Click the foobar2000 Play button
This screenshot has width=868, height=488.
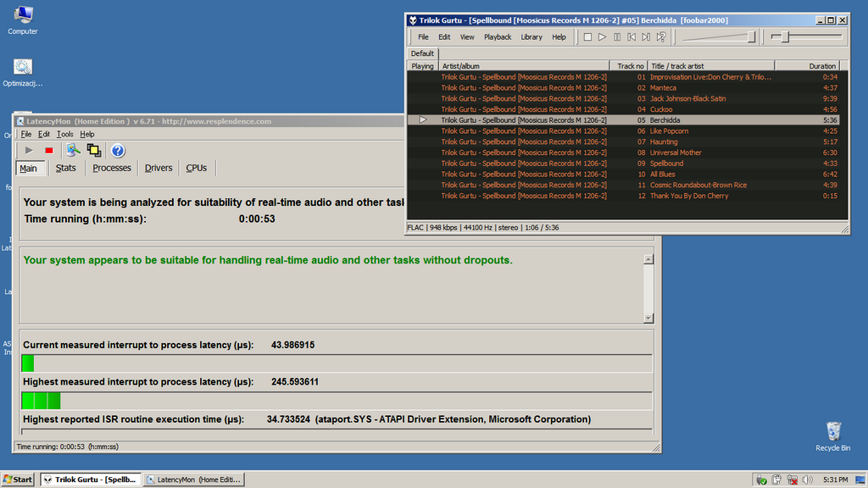point(603,37)
